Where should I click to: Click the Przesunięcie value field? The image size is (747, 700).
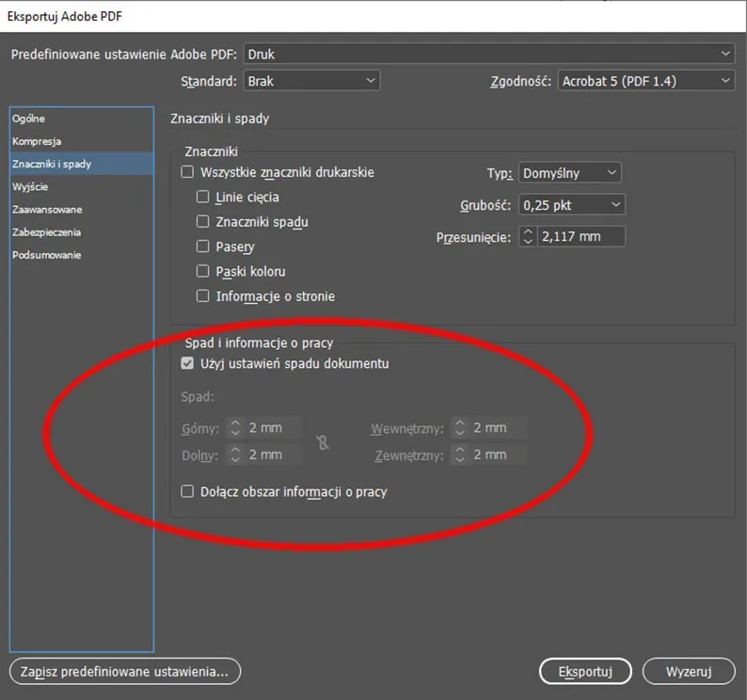tap(581, 236)
